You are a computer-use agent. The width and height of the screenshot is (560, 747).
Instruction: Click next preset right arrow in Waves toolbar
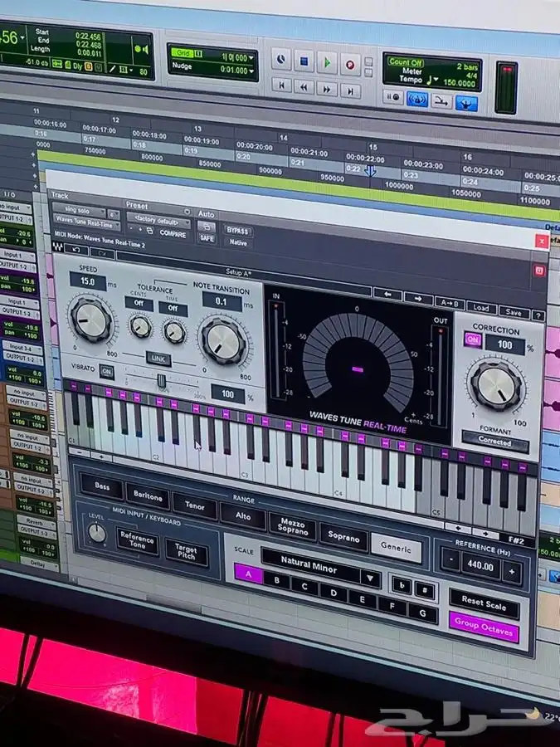418,298
